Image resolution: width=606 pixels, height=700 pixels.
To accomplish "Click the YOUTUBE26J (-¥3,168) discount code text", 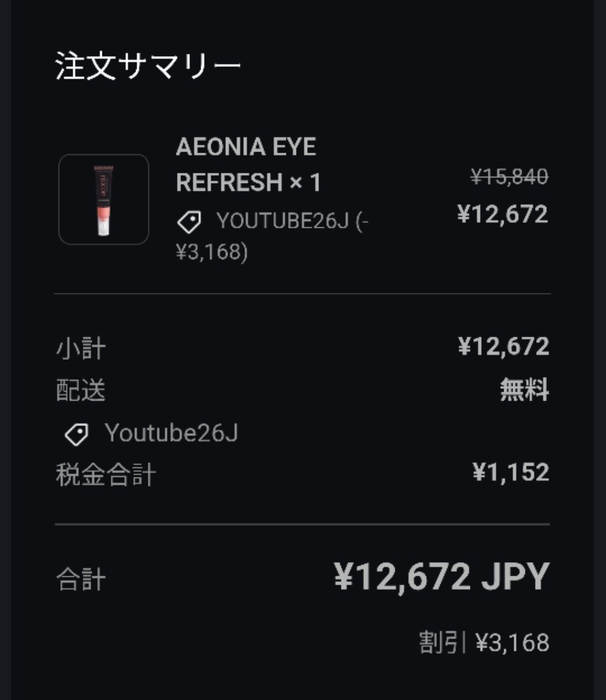I will tap(272, 236).
